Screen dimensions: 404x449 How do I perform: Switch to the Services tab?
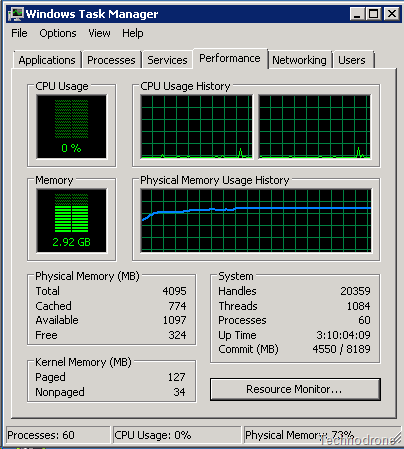point(167,60)
